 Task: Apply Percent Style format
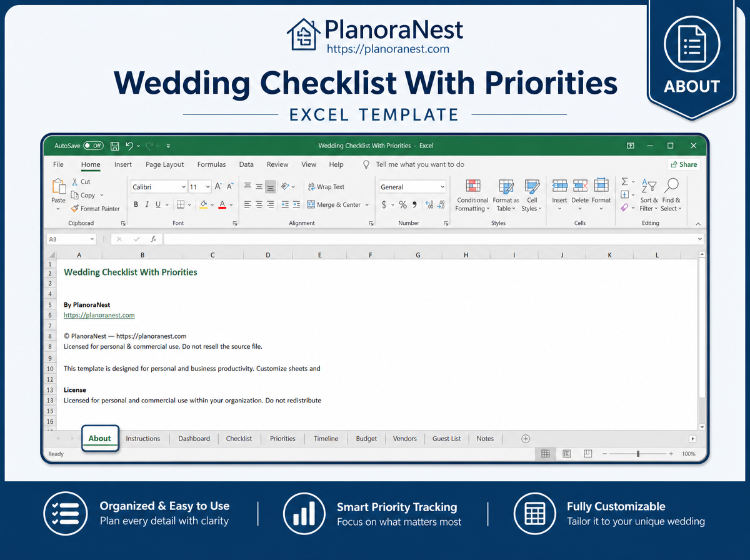pyautogui.click(x=403, y=205)
